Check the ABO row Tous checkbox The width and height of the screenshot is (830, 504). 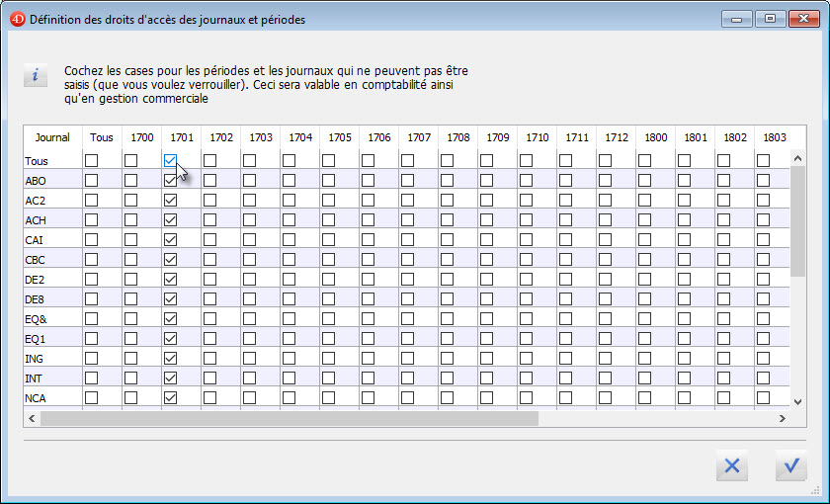91,180
